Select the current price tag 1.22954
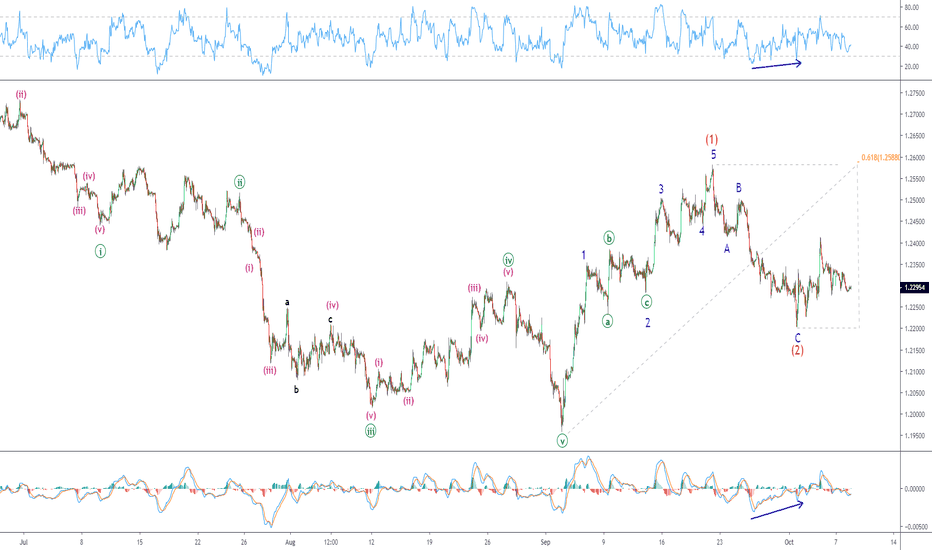Viewport: 932px width, 550px height. tap(914, 287)
